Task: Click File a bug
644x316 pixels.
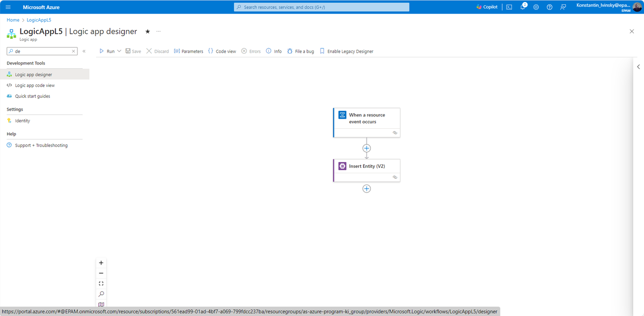Action: coord(301,52)
